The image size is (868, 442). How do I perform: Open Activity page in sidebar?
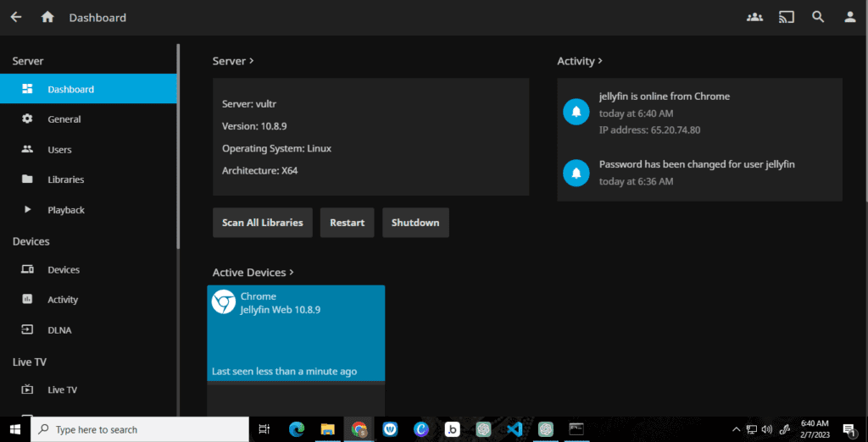tap(88, 299)
